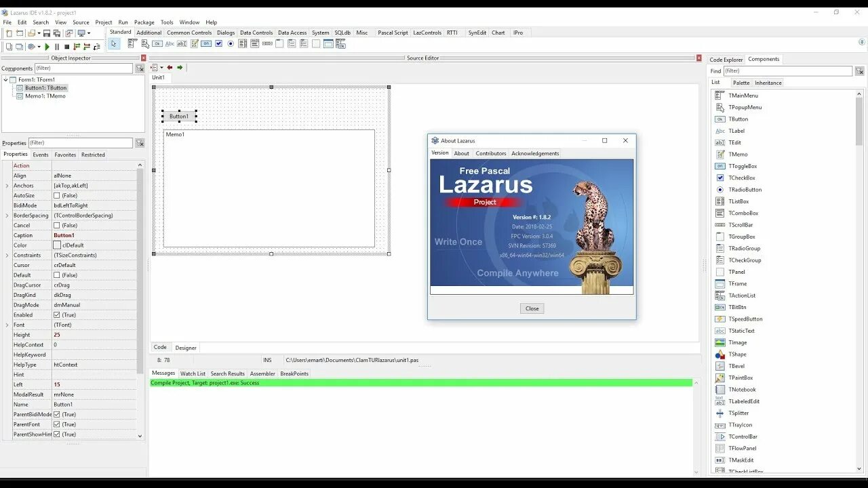The width and height of the screenshot is (868, 488).
Task: Click the red back arrow in Source Editor
Action: point(170,67)
